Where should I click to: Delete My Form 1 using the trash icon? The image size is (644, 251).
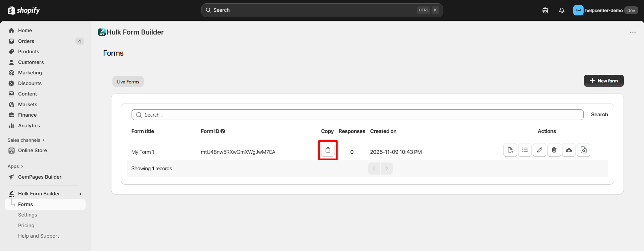[x=554, y=150]
